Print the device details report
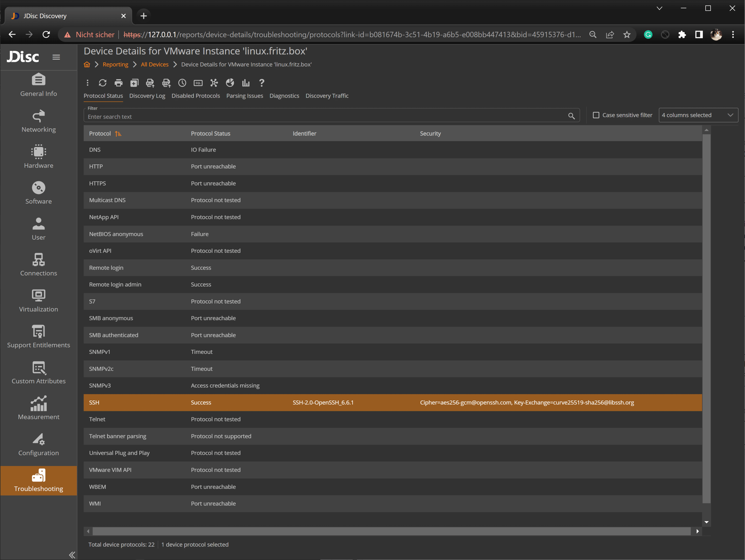This screenshot has width=745, height=560. [x=118, y=83]
